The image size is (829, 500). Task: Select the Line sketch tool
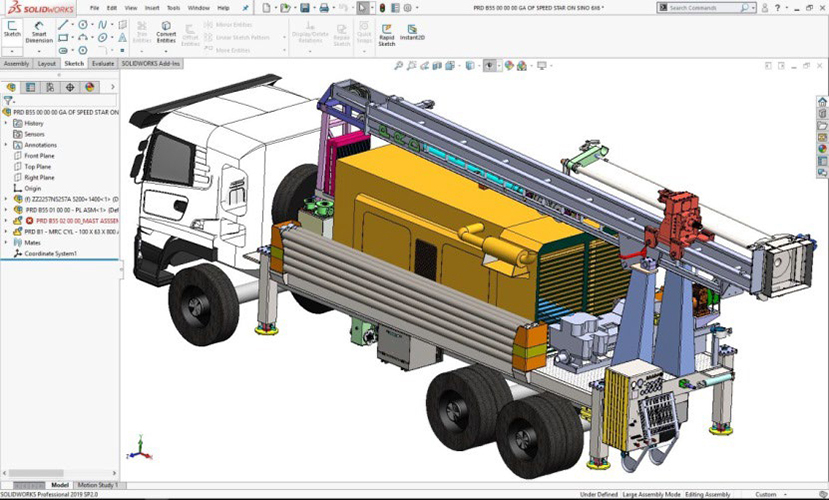tap(63, 25)
